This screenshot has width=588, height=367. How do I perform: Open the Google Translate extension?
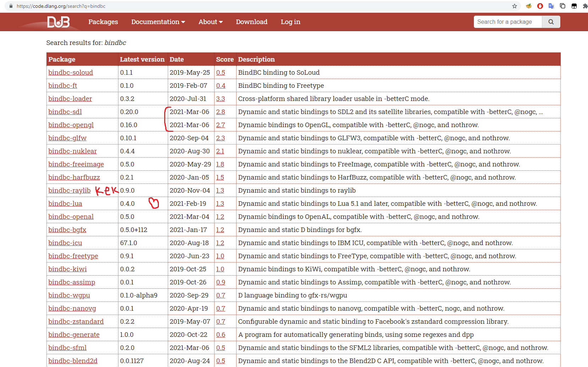pos(551,6)
